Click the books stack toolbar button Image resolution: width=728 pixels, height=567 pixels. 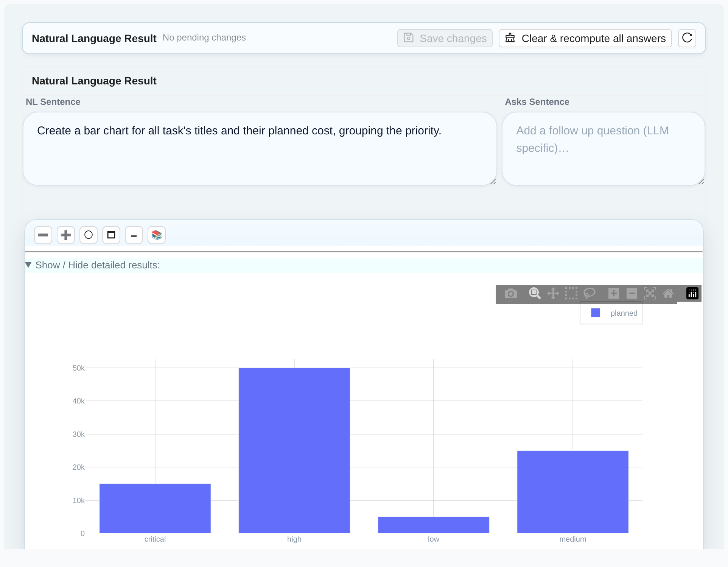tap(157, 235)
